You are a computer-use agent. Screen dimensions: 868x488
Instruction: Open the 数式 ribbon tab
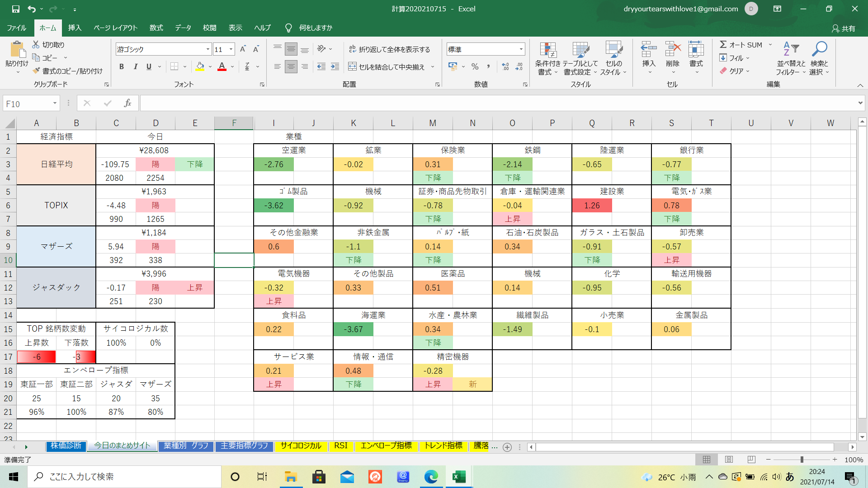(x=156, y=28)
